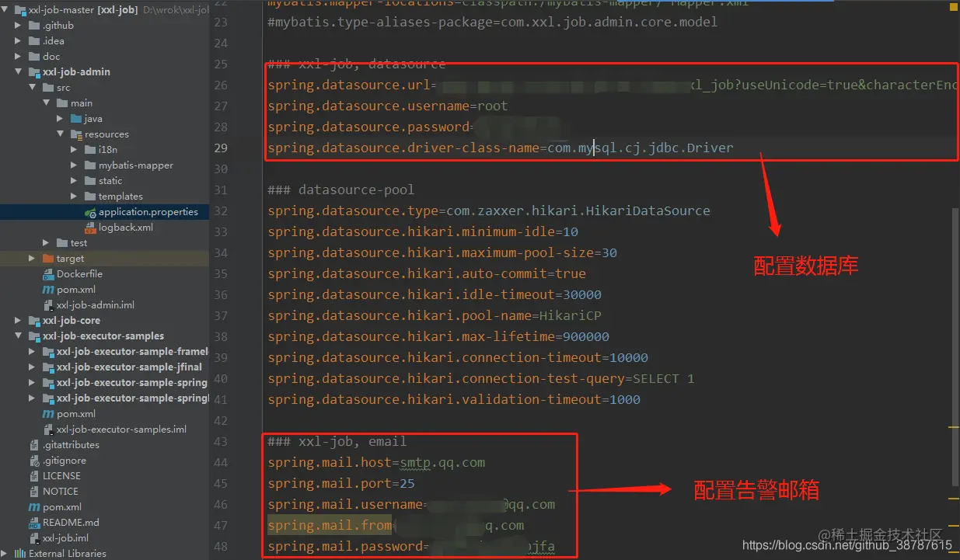The image size is (960, 560).
Task: Click the README.md file icon
Action: (34, 523)
